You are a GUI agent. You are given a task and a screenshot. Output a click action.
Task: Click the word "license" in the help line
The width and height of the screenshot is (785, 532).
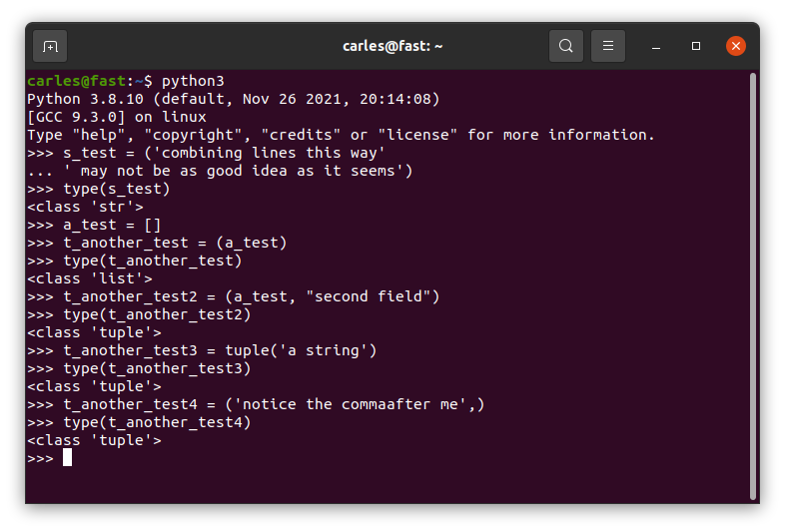point(417,135)
